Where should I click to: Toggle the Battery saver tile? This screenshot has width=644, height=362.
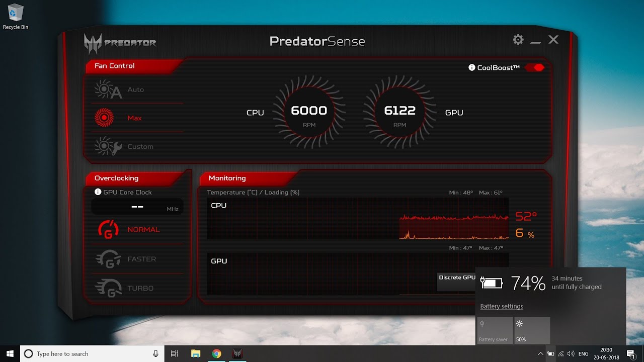point(495,330)
